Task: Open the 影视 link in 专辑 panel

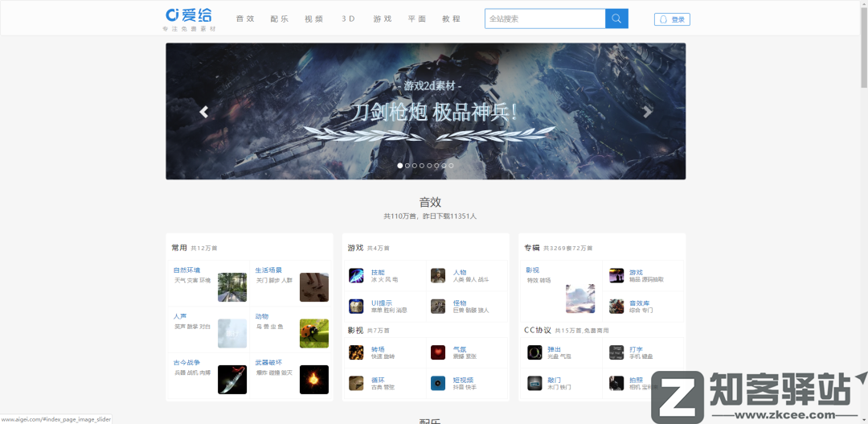Action: coord(533,270)
